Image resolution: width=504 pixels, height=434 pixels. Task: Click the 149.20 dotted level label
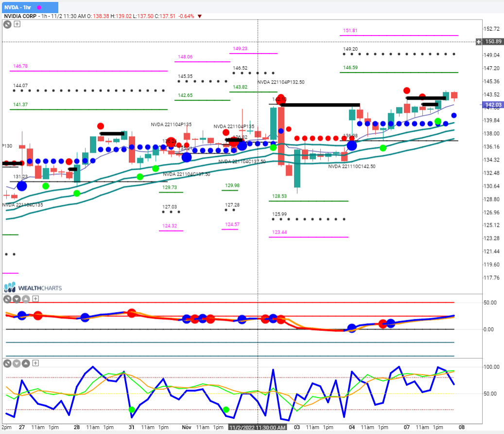click(x=350, y=49)
